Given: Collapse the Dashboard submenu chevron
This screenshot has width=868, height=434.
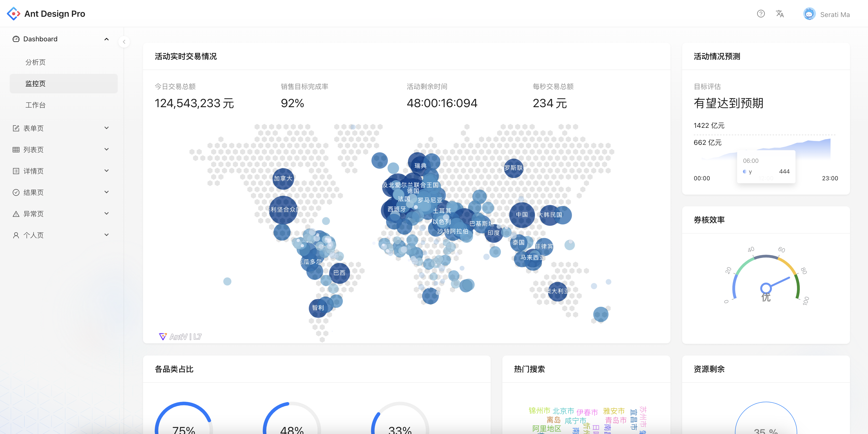Looking at the screenshot, I should coord(107,39).
